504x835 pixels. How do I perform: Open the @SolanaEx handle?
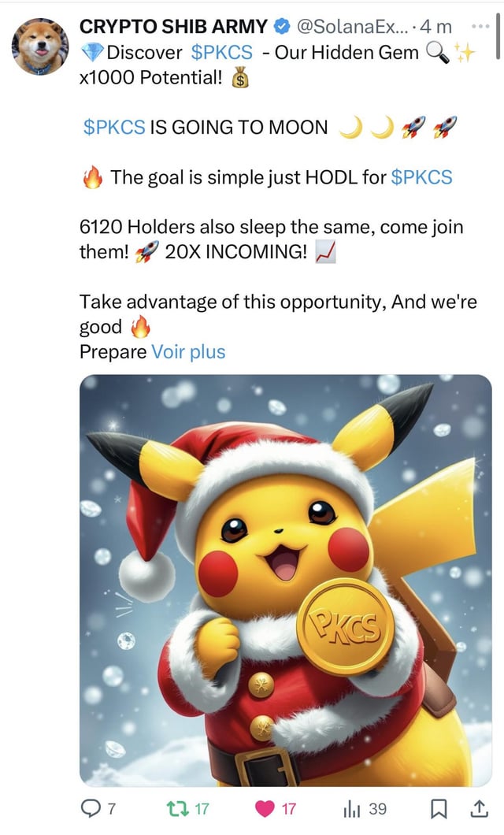[352, 26]
